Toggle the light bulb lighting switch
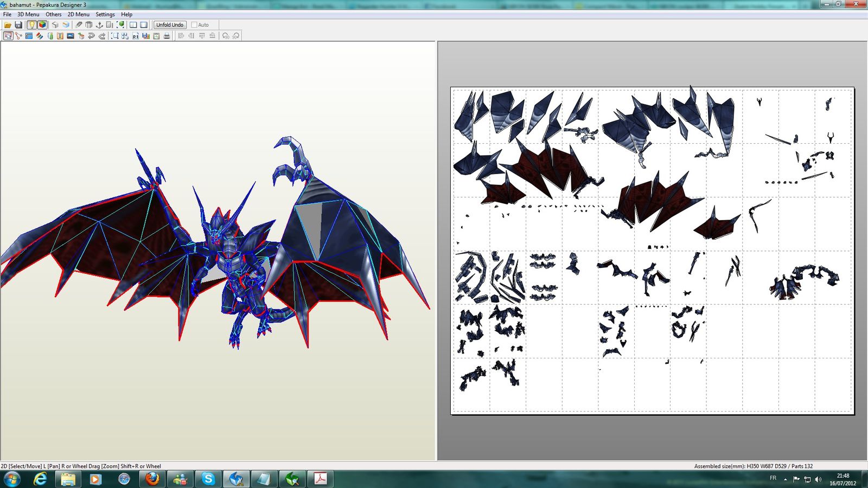This screenshot has width=868, height=488. click(31, 25)
